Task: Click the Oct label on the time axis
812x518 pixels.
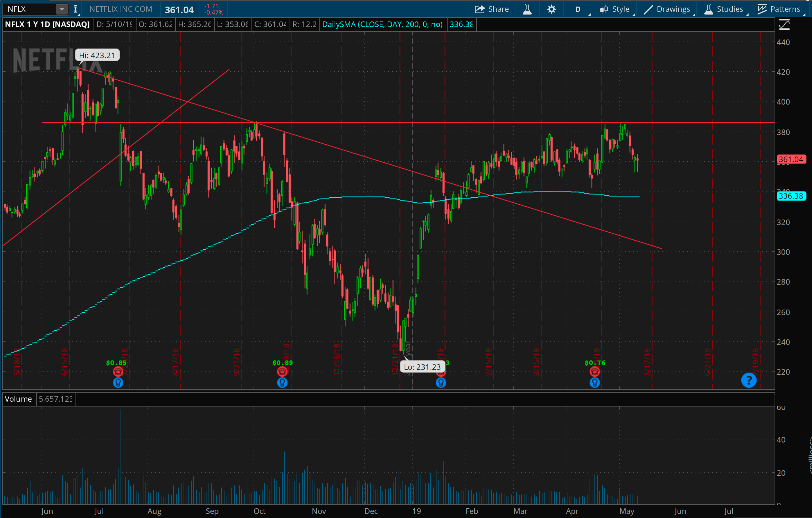Action: pyautogui.click(x=259, y=511)
